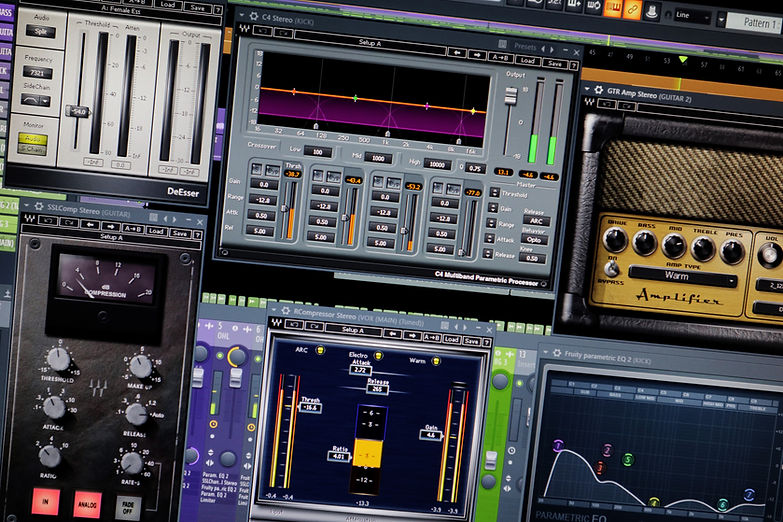Screen dimensions: 783x522
Task: Click the Master Threshold stepper in C4
Action: (494, 192)
